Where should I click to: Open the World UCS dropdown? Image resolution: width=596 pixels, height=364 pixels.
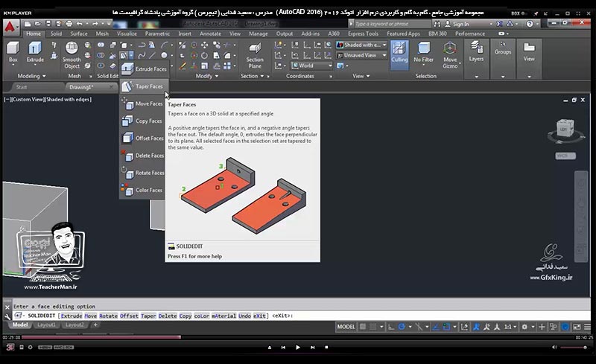[311, 66]
